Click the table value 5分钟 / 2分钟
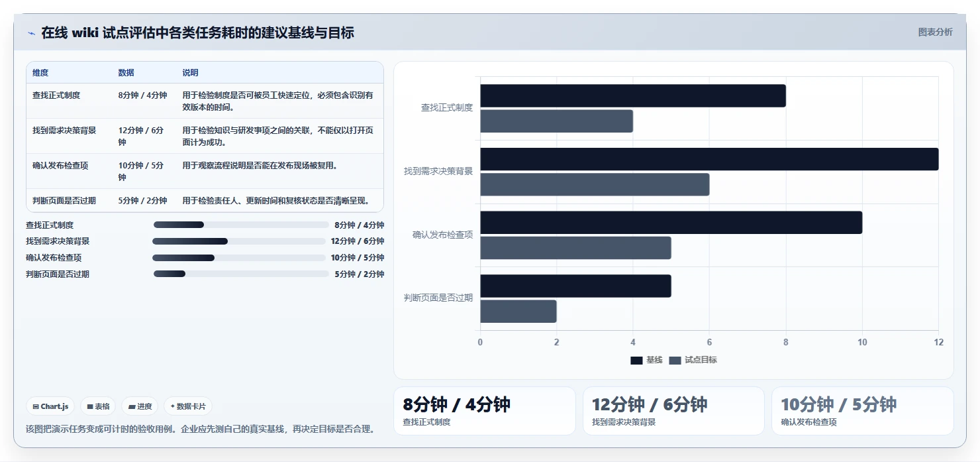Viewport: 980px width, 462px height. [x=142, y=201]
